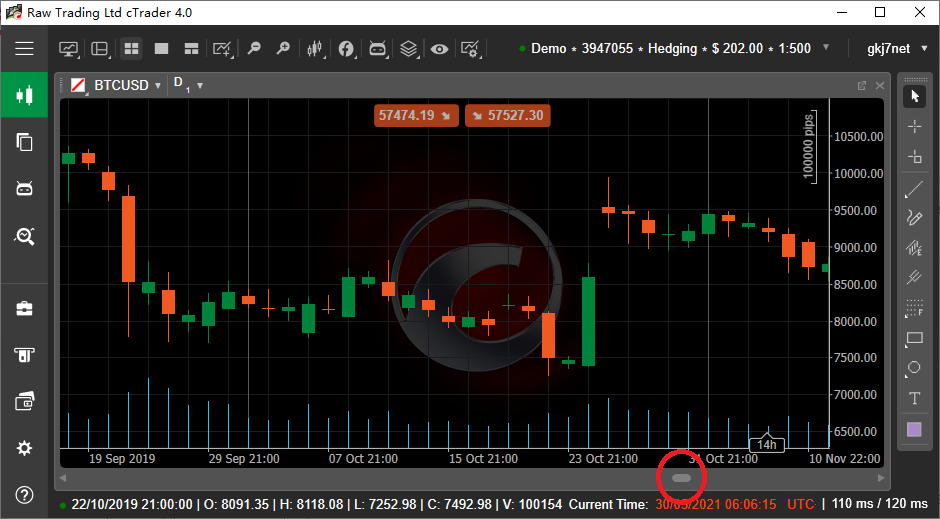Click the 19 Sep 2019 date label
The height and width of the screenshot is (519, 940).
tap(122, 458)
